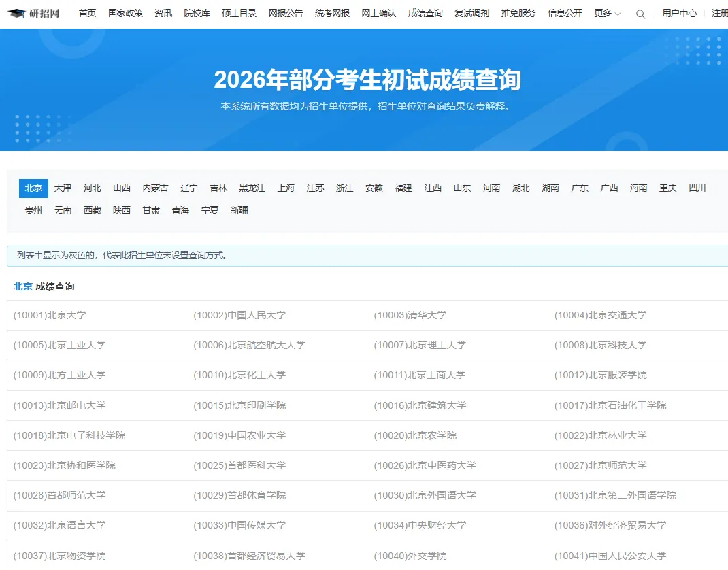Click the 研招网 logo icon
This screenshot has height=570, width=728.
pos(34,14)
